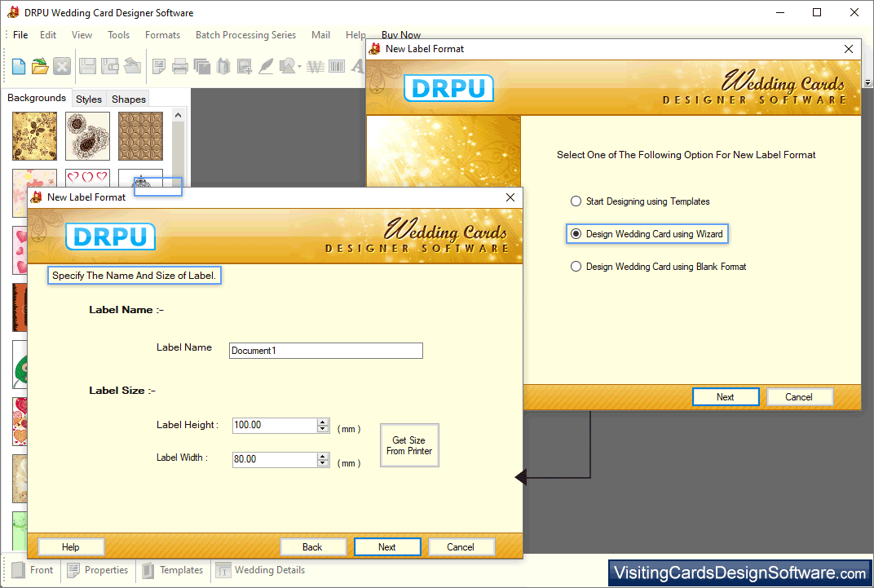The width and height of the screenshot is (874, 588).
Task: Open the Wedding Details tab at bottom
Action: [x=260, y=569]
